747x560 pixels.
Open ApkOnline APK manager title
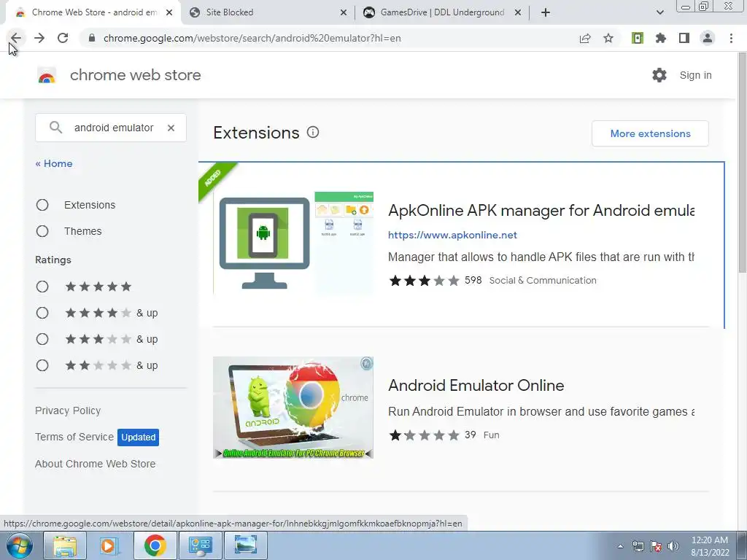pos(541,211)
